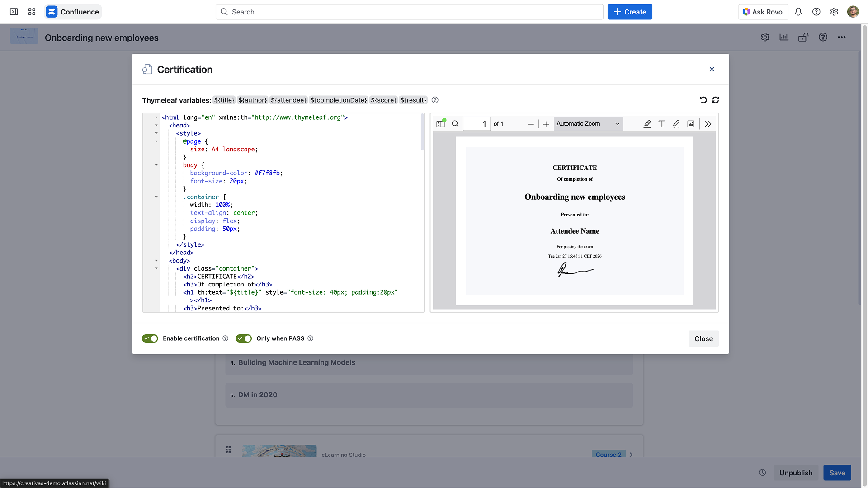Click the PDF page number field

476,124
